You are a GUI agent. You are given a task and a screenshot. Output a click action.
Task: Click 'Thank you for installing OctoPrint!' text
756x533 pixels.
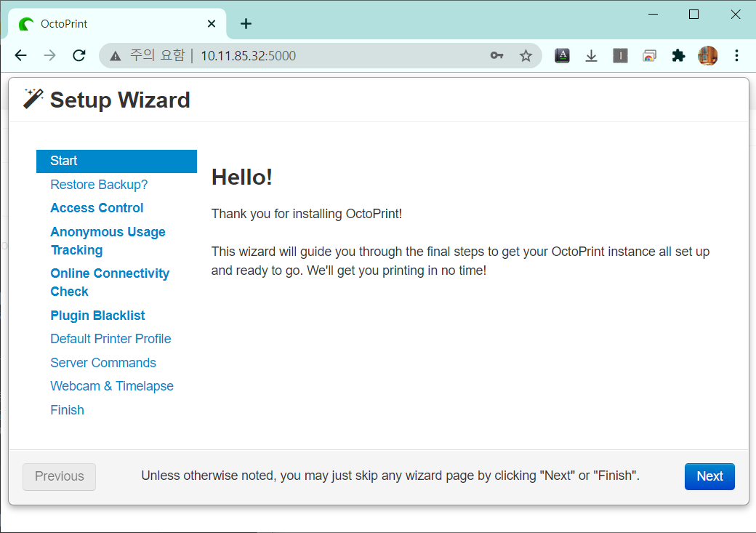coord(307,214)
